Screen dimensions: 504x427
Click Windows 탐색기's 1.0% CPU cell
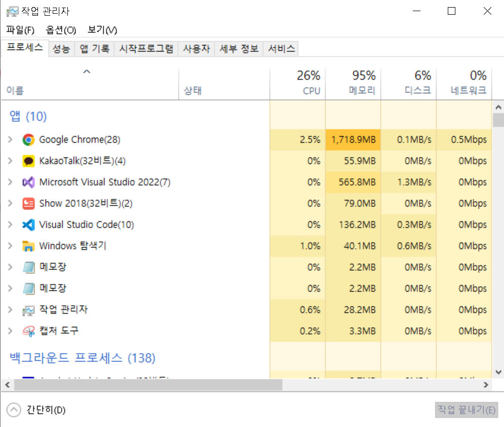(x=298, y=246)
